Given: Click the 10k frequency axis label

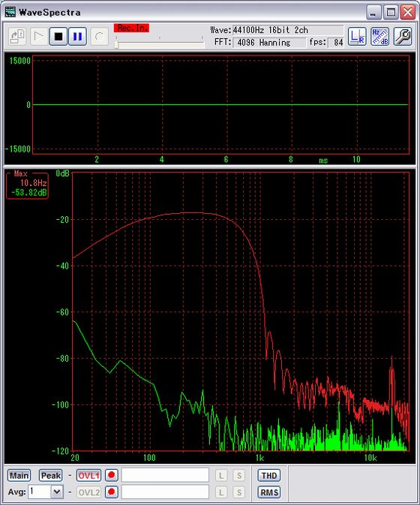Looking at the screenshot, I should click(x=370, y=458).
